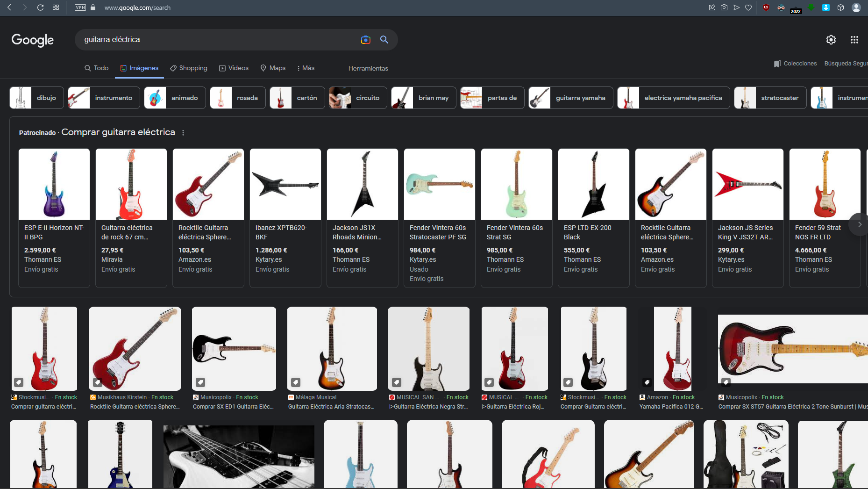Click the Google logo
868x489 pixels.
coord(33,40)
